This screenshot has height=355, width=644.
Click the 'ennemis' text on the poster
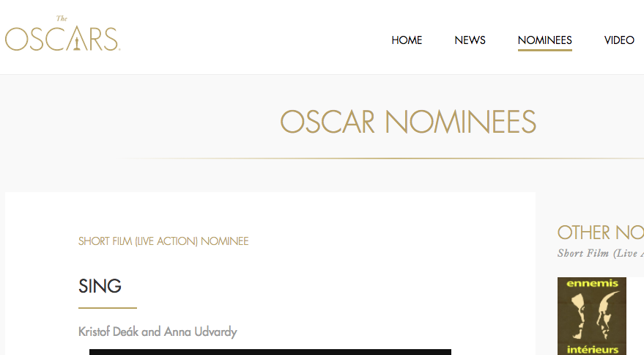tap(591, 283)
